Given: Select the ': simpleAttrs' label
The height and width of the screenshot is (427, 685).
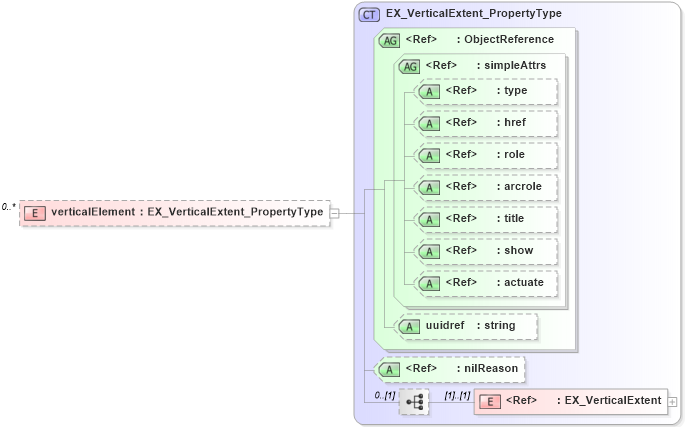Looking at the screenshot, I should click(x=512, y=65).
